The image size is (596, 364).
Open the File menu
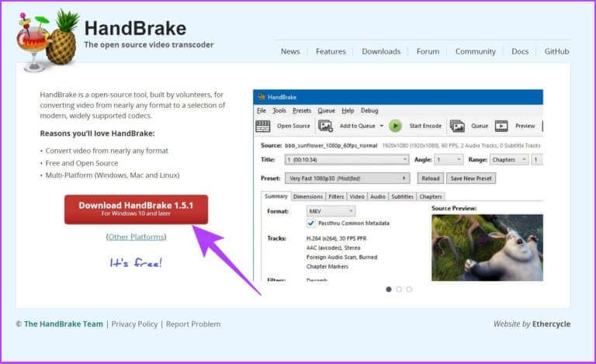tap(262, 110)
